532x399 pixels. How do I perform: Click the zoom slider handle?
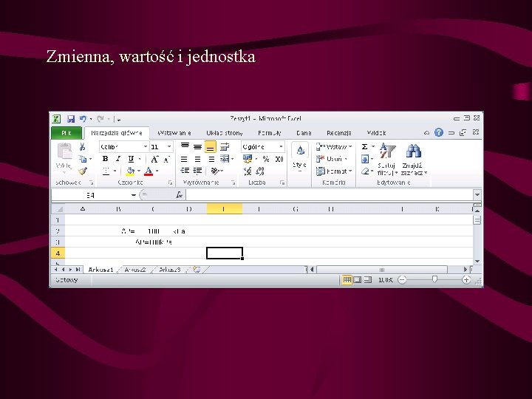[x=434, y=279]
